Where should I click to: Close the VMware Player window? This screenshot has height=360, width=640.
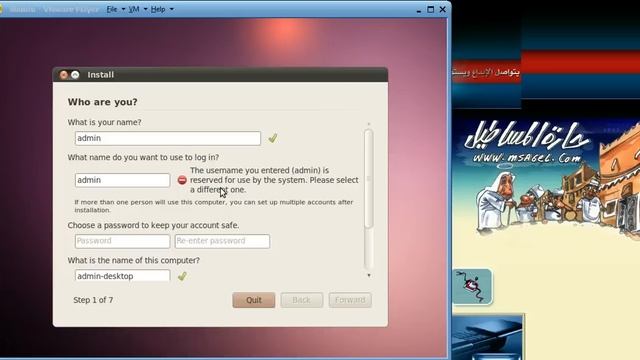click(442, 9)
